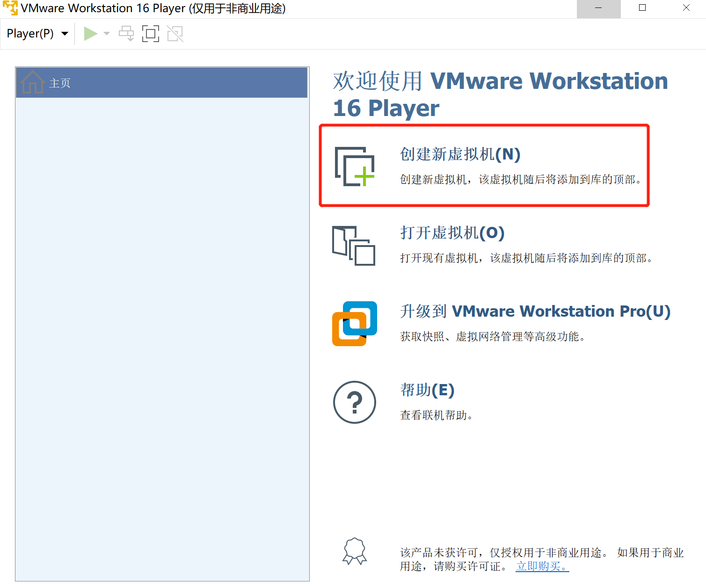
Task: Maximize the VMware Player window
Action: tap(642, 8)
